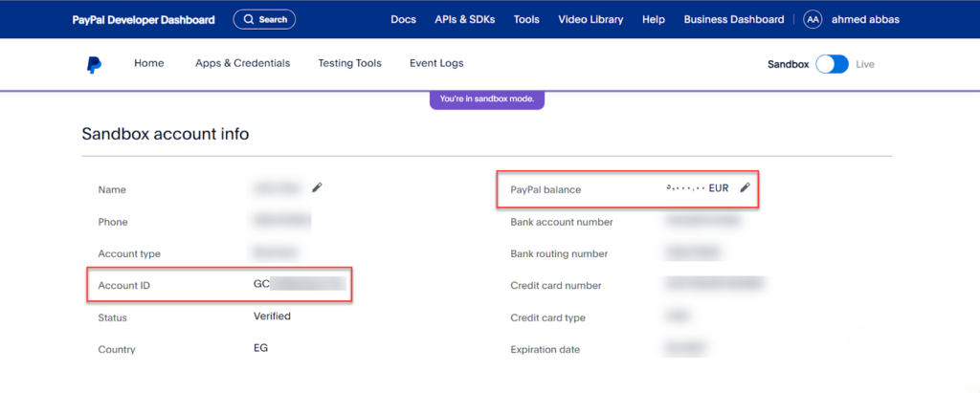
Task: Open APIs & SDKs menu
Action: [465, 19]
